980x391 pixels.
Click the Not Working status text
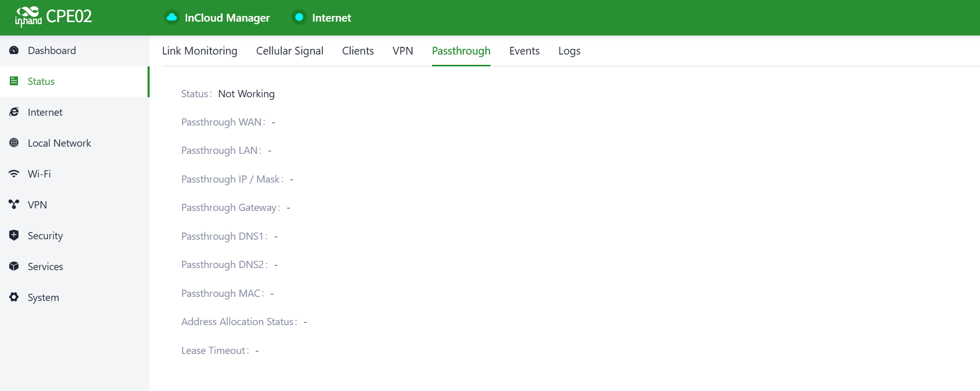[246, 94]
